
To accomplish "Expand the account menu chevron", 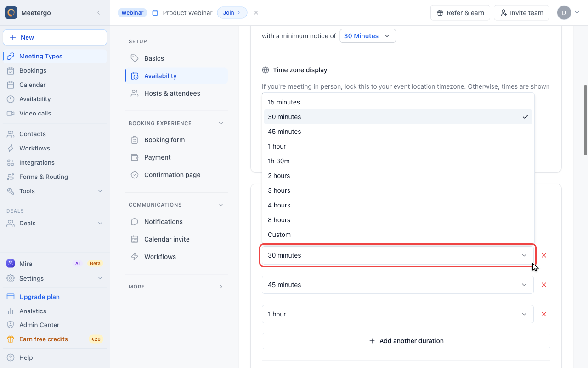I will coord(577,13).
